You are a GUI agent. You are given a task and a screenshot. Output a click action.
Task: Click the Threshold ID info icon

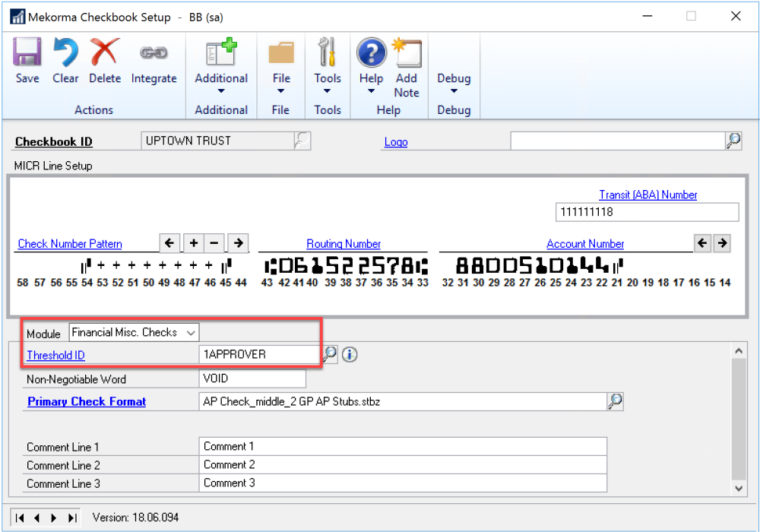350,355
